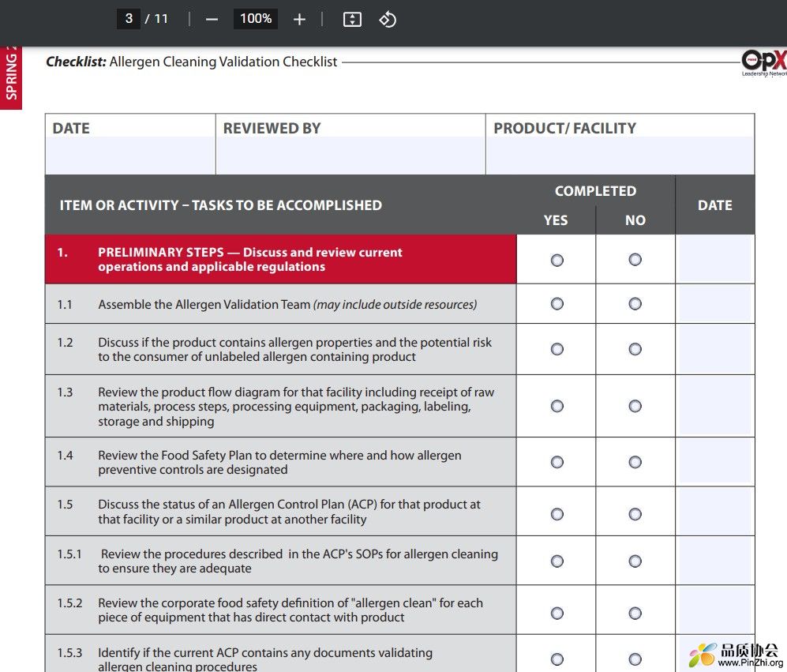This screenshot has height=672, width=787.
Task: Click the date field for item 1.5
Action: point(714,511)
